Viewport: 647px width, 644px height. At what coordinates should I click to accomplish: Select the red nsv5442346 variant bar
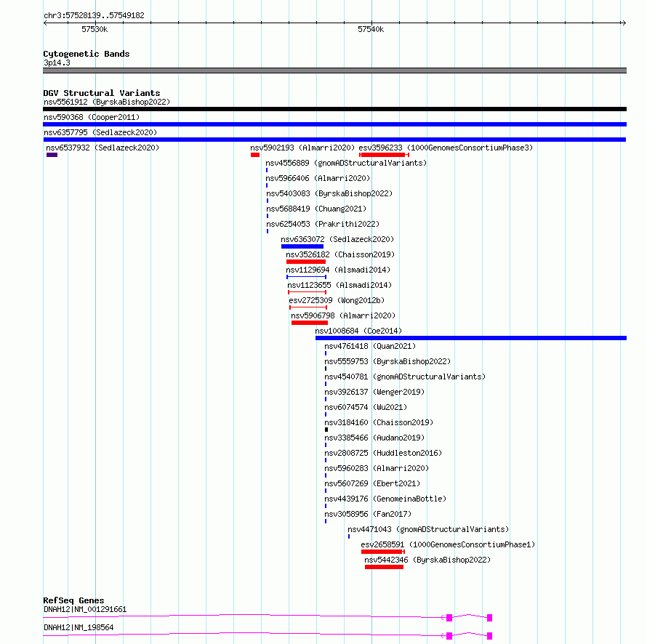[x=384, y=567]
